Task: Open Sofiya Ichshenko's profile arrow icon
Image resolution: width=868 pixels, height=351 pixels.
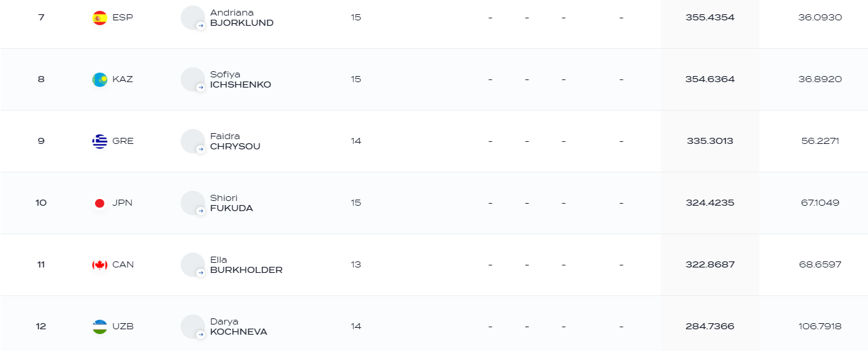Action: click(200, 88)
